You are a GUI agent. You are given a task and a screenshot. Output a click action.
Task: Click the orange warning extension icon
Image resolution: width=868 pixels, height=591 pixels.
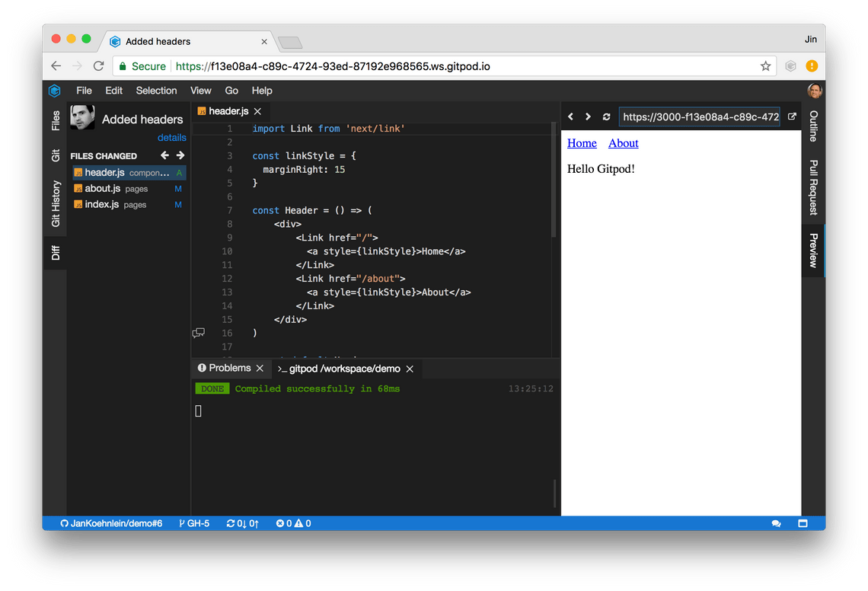[812, 66]
